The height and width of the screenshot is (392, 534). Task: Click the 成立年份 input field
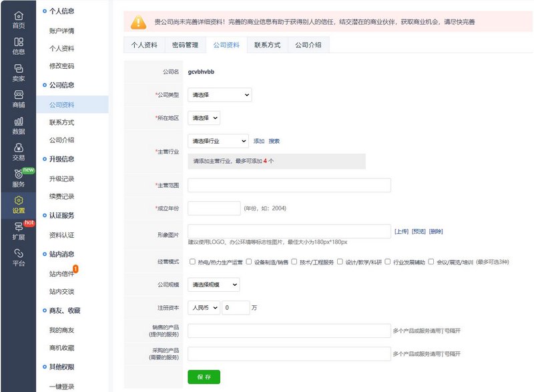coord(214,208)
